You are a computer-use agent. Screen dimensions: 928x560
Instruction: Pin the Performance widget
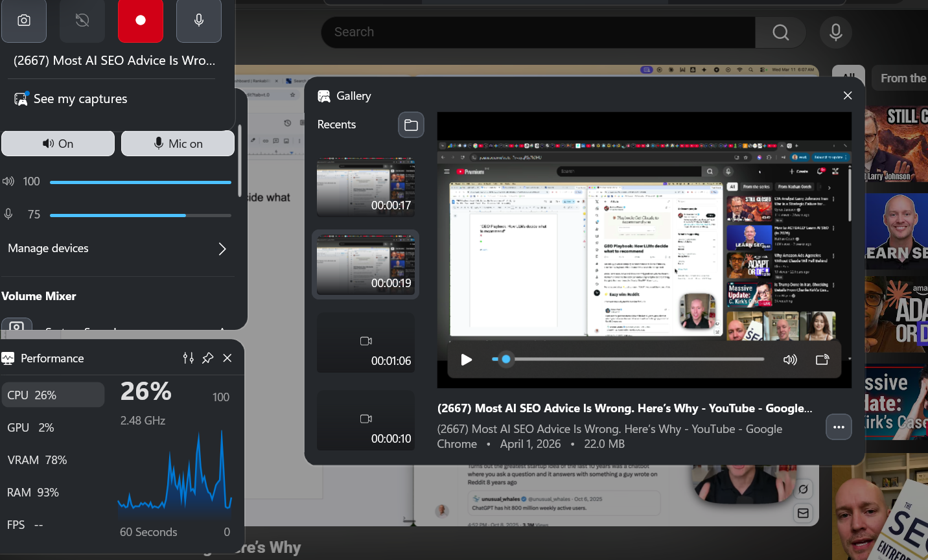[x=207, y=358]
